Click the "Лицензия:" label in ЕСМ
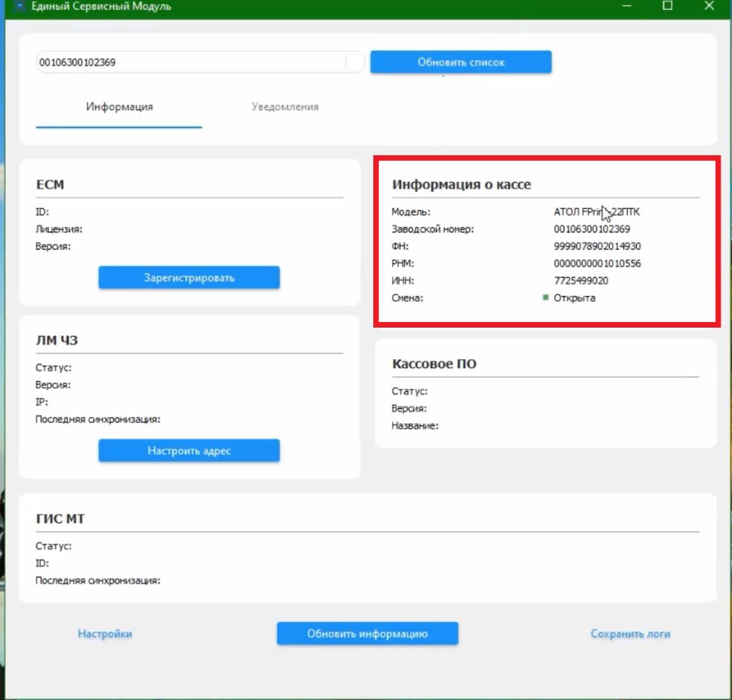This screenshot has width=732, height=700. (x=59, y=229)
